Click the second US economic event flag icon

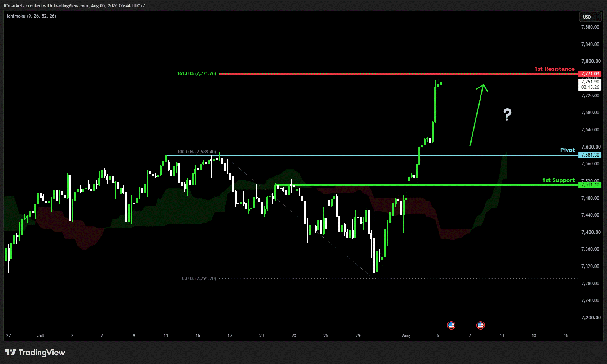click(481, 325)
